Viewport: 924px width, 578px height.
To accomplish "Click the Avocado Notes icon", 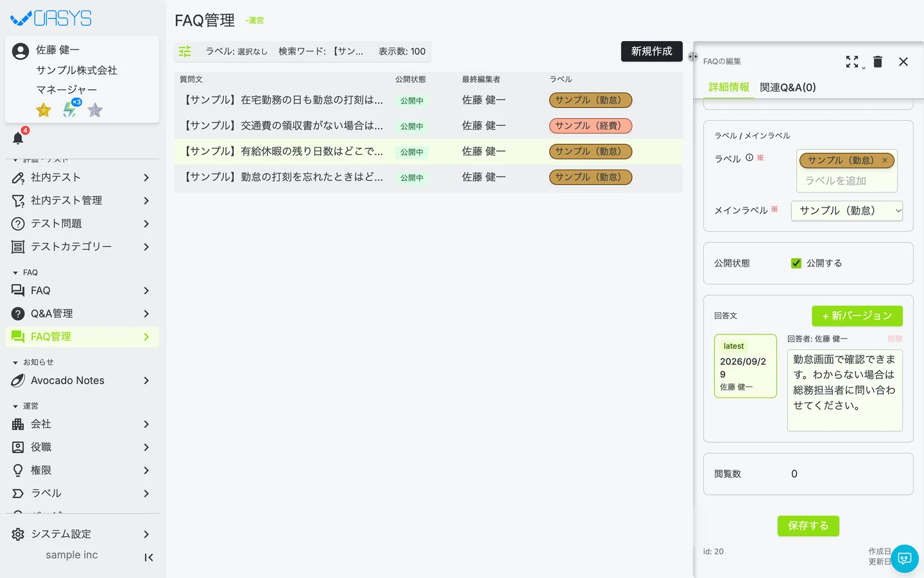I will click(x=18, y=381).
